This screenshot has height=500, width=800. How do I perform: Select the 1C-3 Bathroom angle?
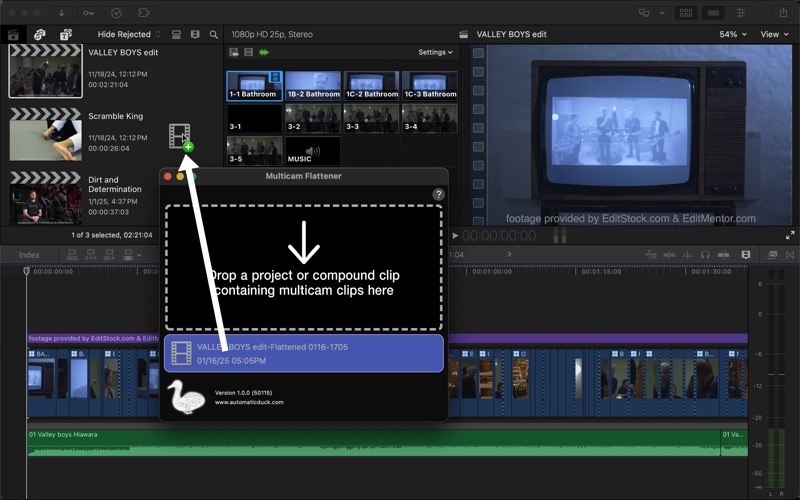coord(430,86)
